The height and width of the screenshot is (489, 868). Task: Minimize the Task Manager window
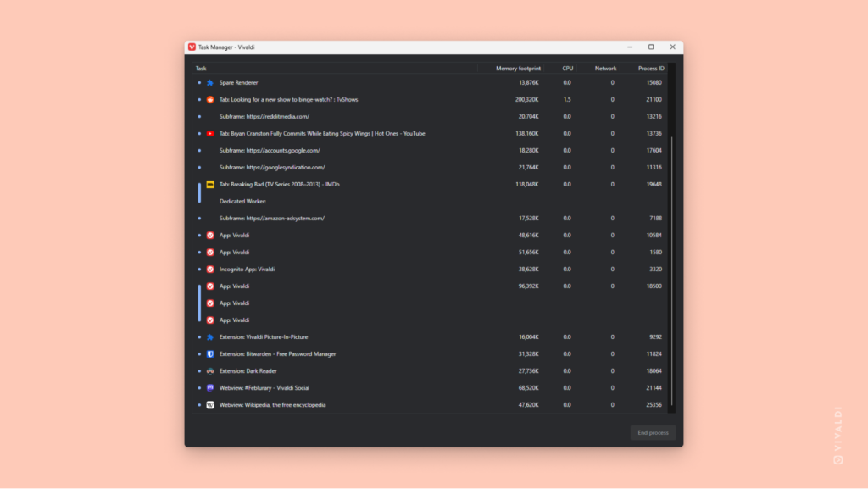tap(630, 47)
